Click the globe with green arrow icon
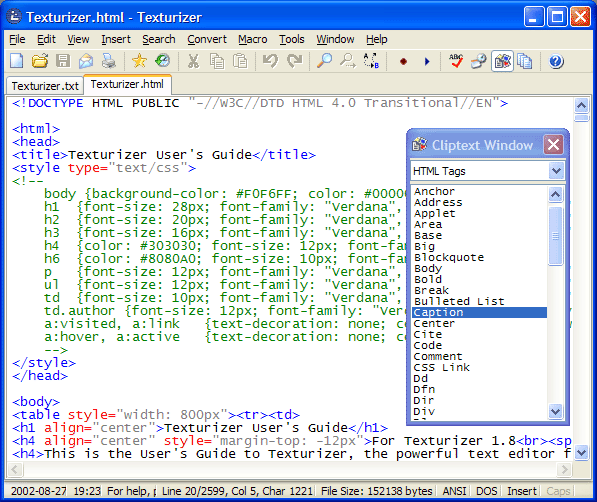Screen dimensions: 597x502 coord(163,61)
